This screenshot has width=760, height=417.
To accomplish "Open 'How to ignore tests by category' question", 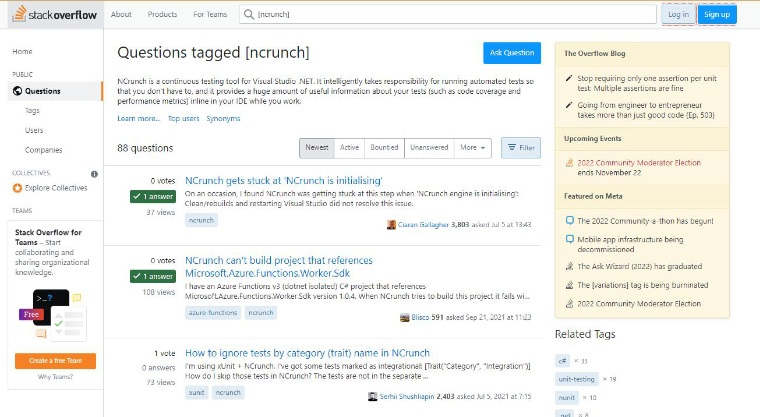I will click(x=307, y=353).
